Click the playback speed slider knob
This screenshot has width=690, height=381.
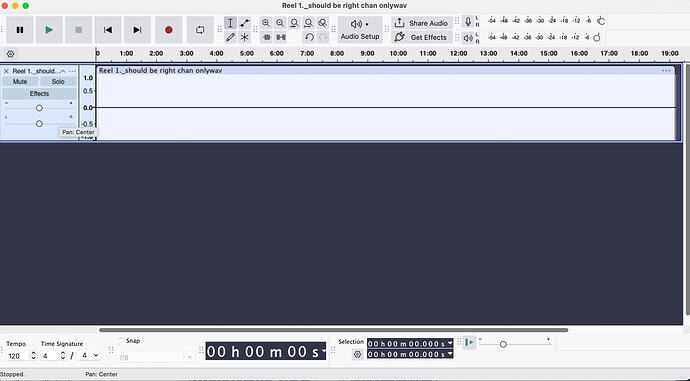[503, 344]
